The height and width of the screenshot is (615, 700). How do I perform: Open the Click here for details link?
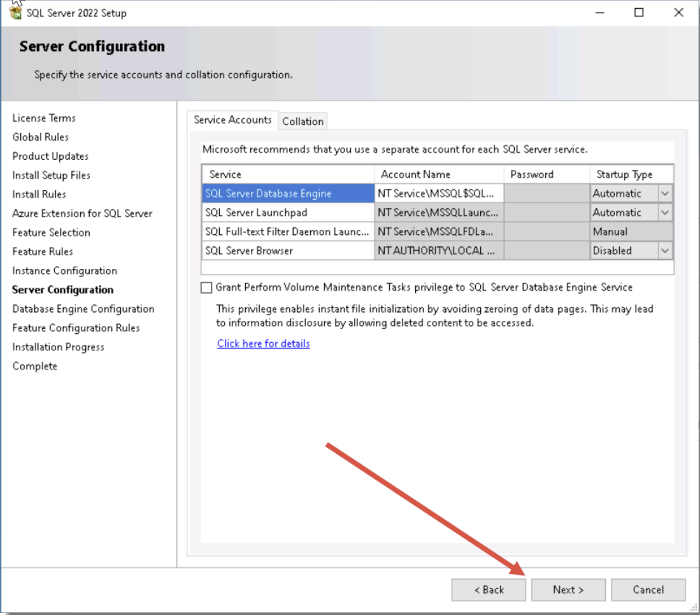tap(263, 343)
